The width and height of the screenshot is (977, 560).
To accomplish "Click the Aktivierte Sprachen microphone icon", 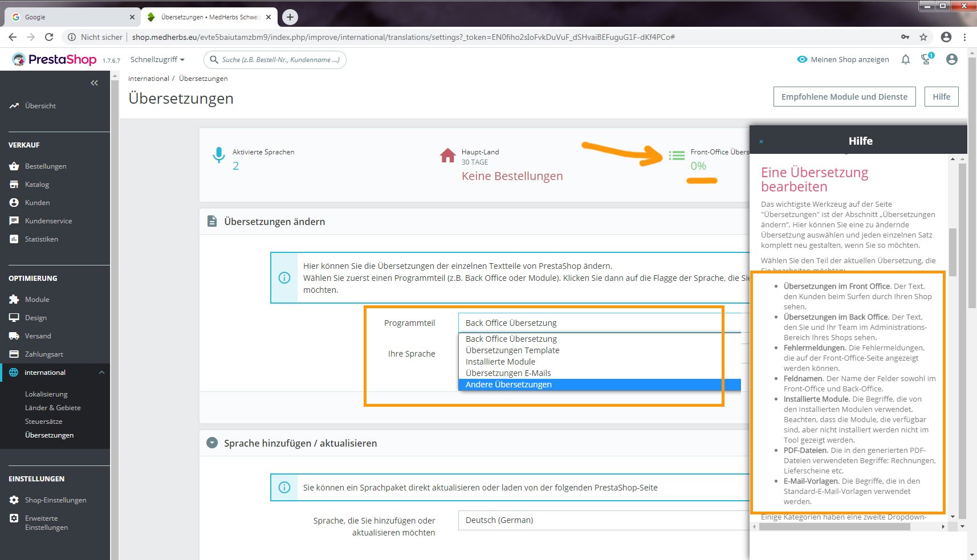I will [x=218, y=154].
